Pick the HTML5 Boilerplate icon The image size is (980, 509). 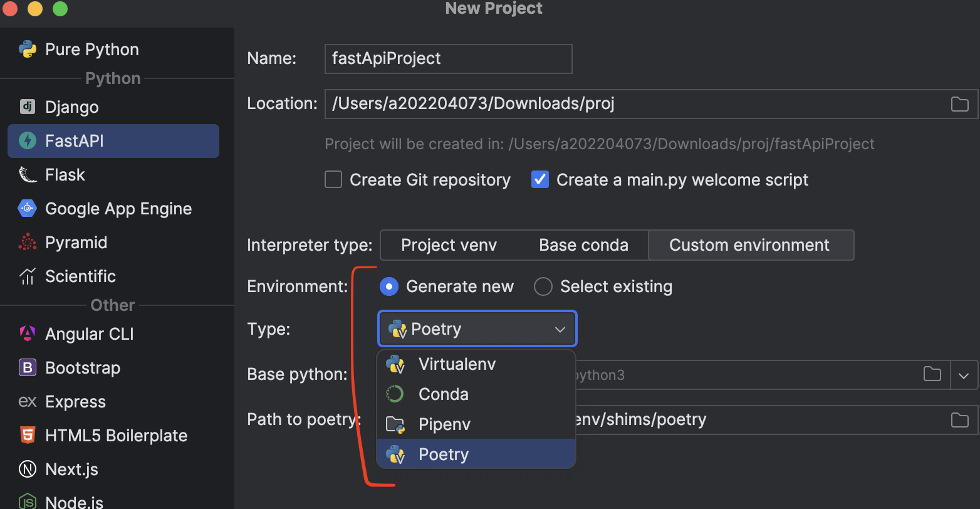(28, 435)
